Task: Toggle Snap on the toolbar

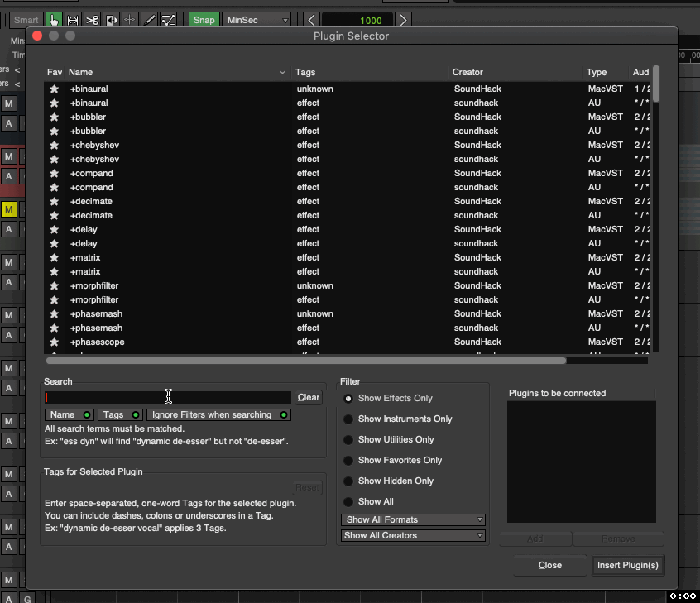Action: point(204,19)
